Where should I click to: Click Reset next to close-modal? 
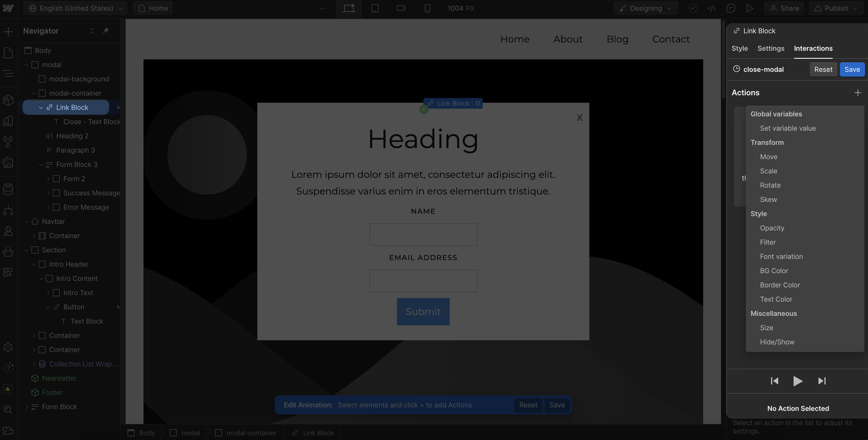(823, 70)
